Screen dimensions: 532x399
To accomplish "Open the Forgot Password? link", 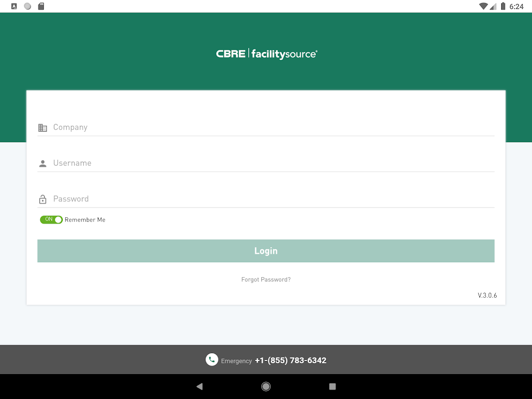I will pyautogui.click(x=266, y=280).
